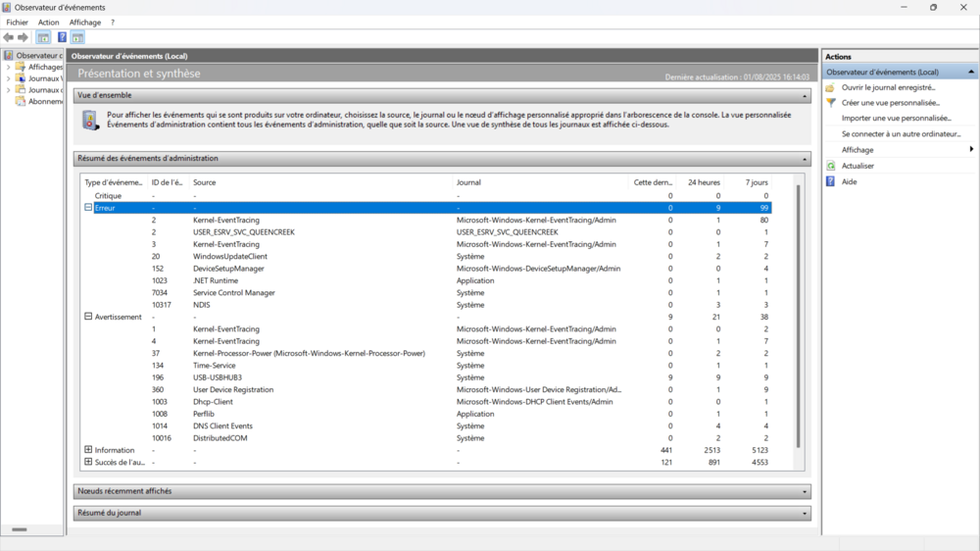Screen dimensions: 980x551
Task: Collapse the Avertissement event group
Action: pyautogui.click(x=88, y=317)
